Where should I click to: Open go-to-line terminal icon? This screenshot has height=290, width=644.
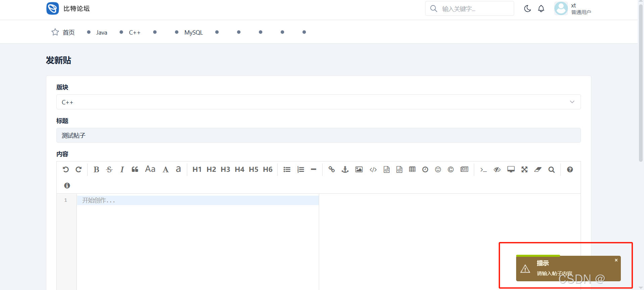click(484, 170)
